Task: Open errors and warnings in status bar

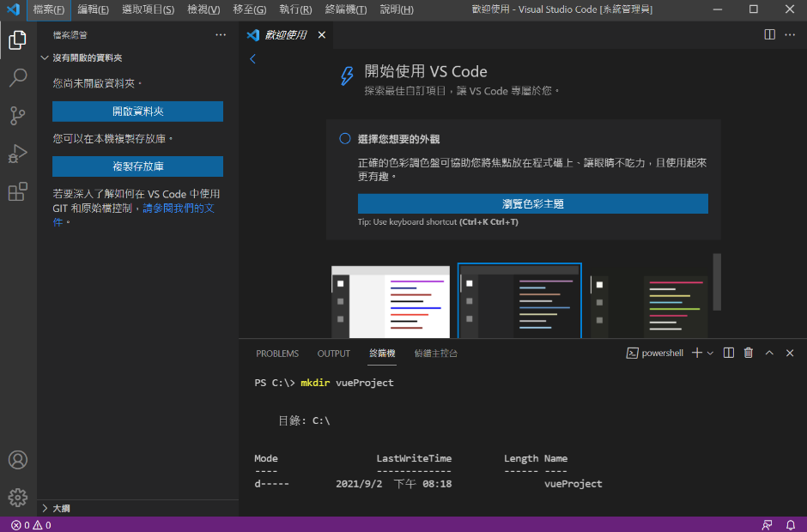Action: pyautogui.click(x=31, y=525)
